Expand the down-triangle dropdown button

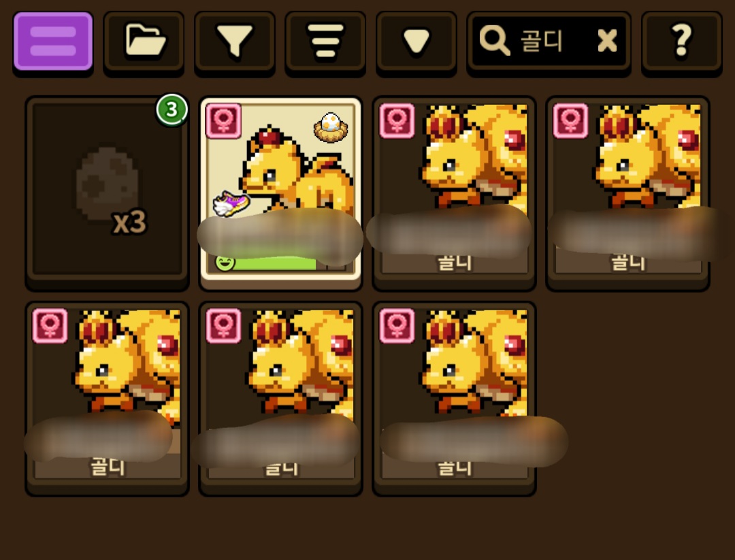click(416, 42)
